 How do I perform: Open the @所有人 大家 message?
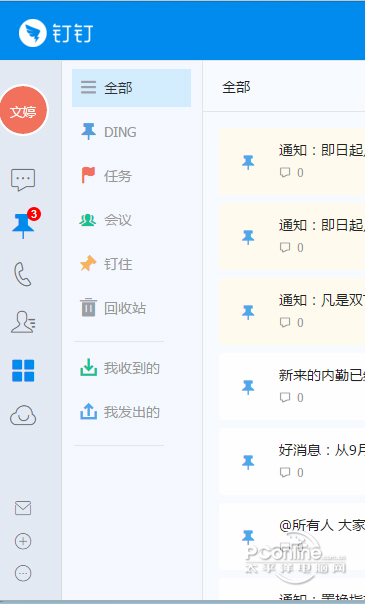pyautogui.click(x=292, y=537)
